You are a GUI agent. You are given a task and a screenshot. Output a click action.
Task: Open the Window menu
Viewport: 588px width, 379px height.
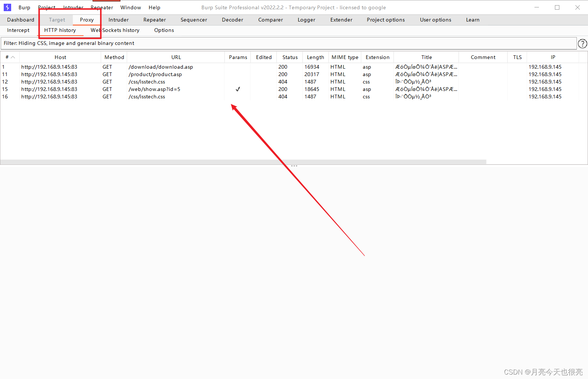(x=130, y=7)
